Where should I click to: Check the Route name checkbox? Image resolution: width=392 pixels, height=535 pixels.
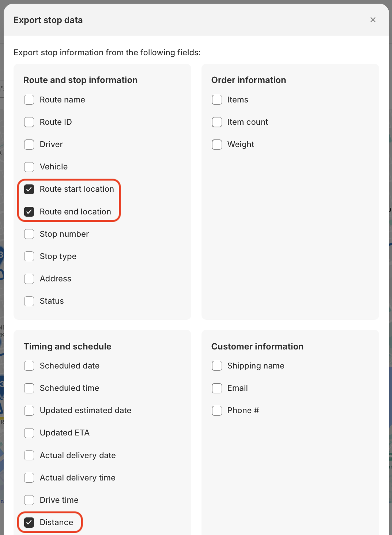tap(29, 100)
